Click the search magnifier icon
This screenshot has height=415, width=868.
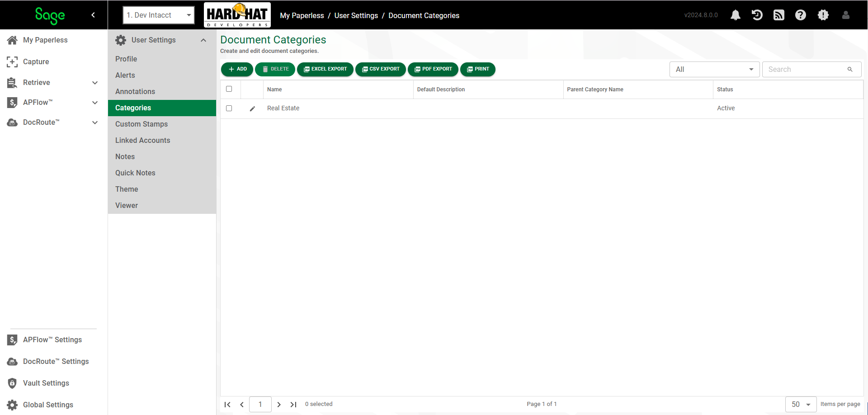click(x=850, y=69)
